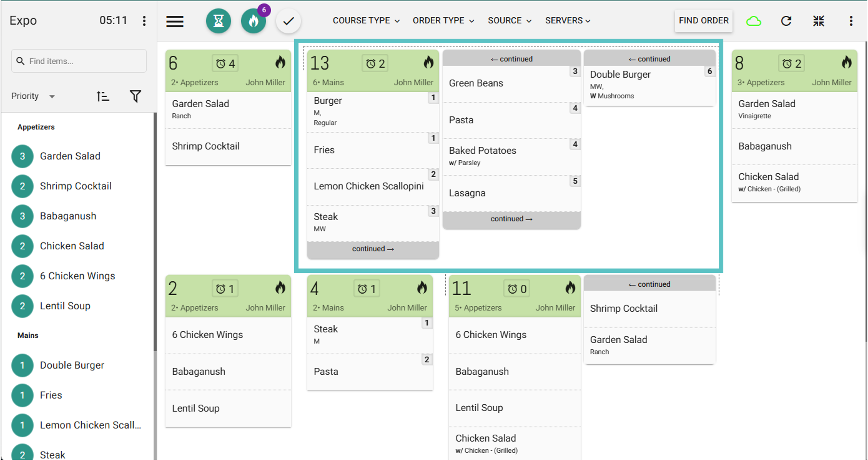Click the collapse tickets icon
This screenshot has width=868, height=460.
818,21
